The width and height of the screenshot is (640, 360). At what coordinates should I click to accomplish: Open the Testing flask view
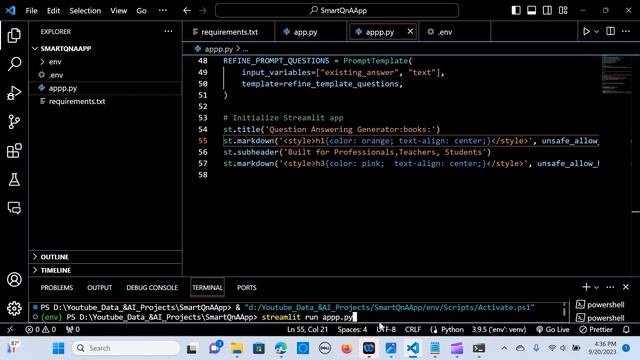[14, 180]
